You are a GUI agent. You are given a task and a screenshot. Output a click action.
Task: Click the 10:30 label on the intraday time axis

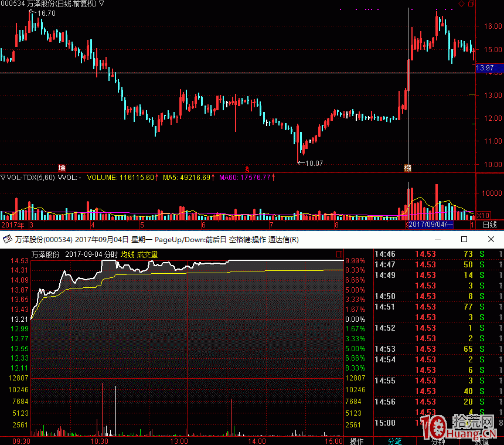[99, 441]
